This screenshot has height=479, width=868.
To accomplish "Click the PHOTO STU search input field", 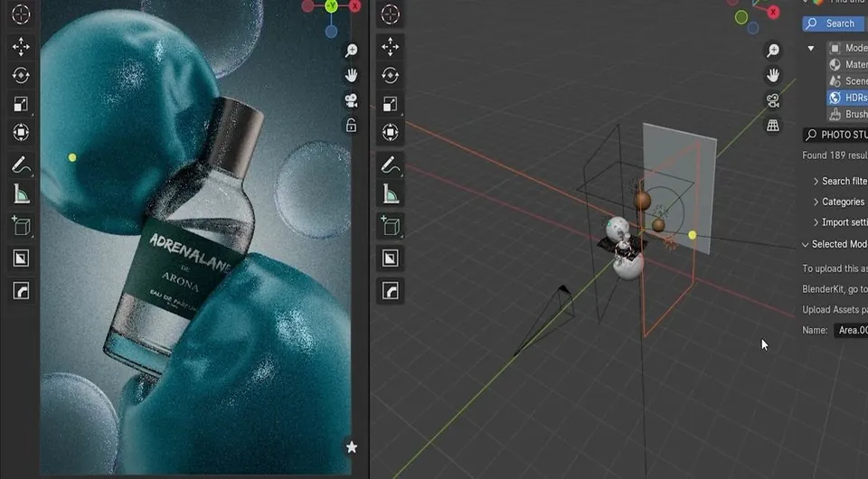I will point(835,135).
